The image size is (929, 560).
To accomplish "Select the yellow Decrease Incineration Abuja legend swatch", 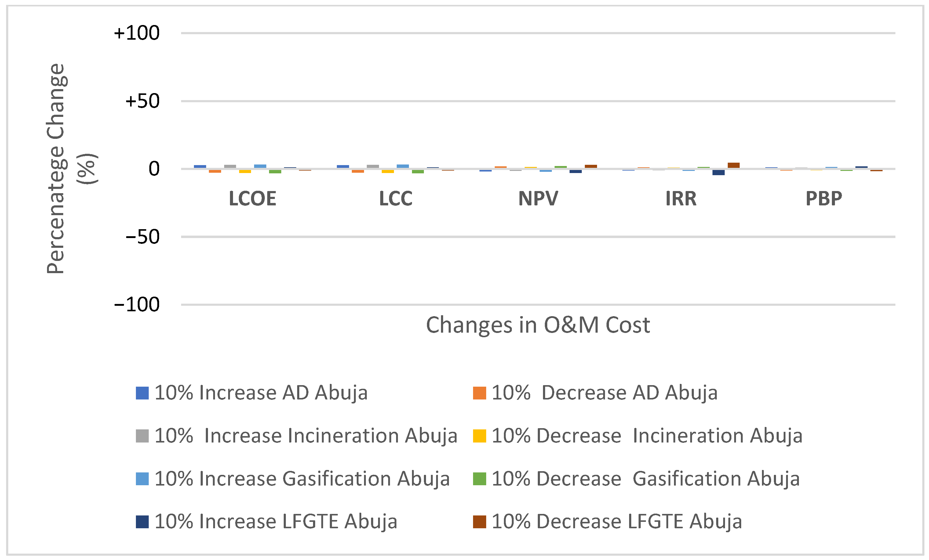I will tap(479, 436).
